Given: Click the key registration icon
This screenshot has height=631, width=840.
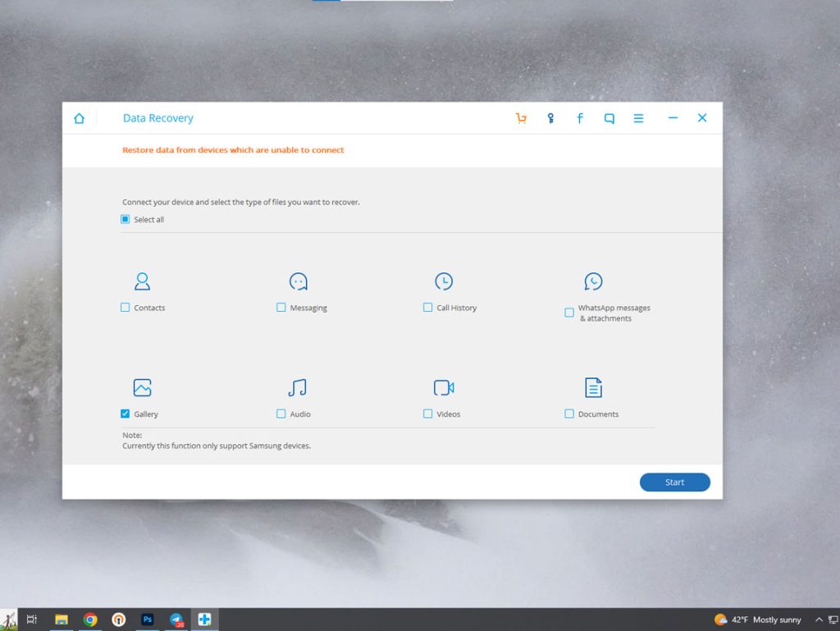Looking at the screenshot, I should point(550,118).
